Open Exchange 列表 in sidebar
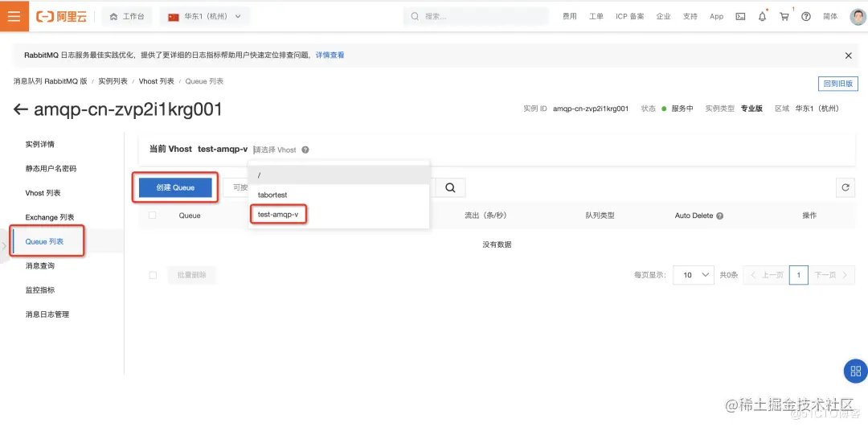 [50, 217]
